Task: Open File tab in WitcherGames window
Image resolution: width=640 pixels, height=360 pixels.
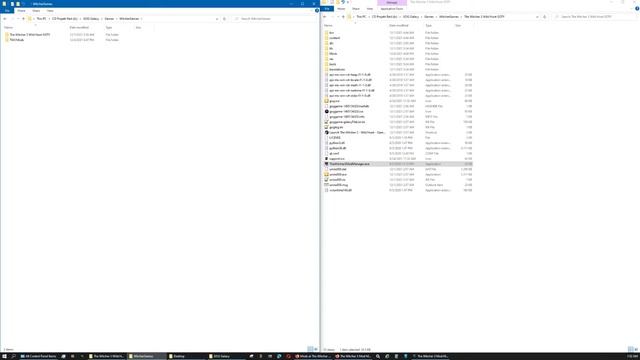Action: [x=7, y=11]
